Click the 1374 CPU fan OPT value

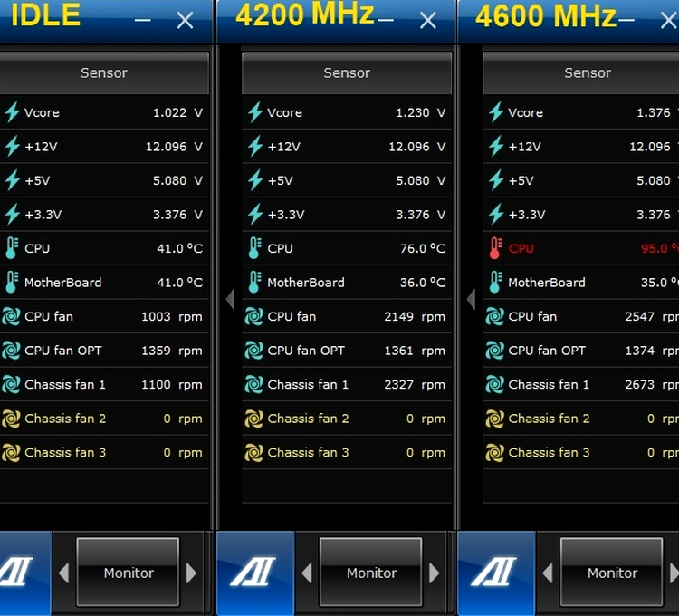pyautogui.click(x=639, y=351)
